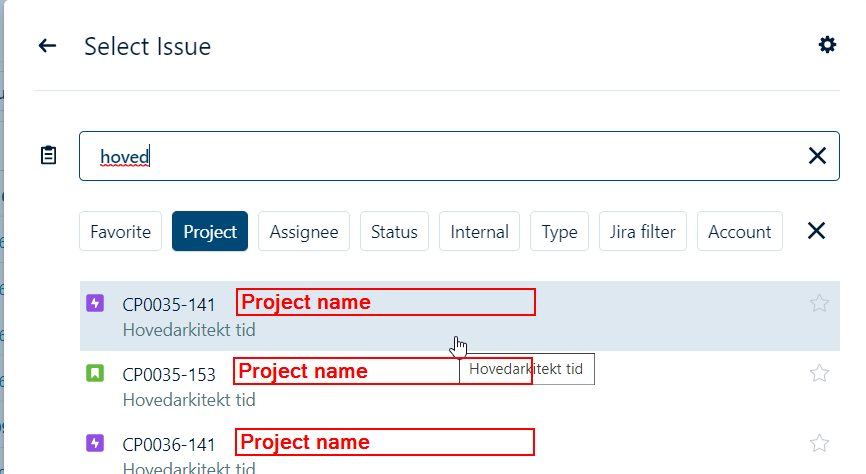Open settings via the gear icon

pos(827,45)
